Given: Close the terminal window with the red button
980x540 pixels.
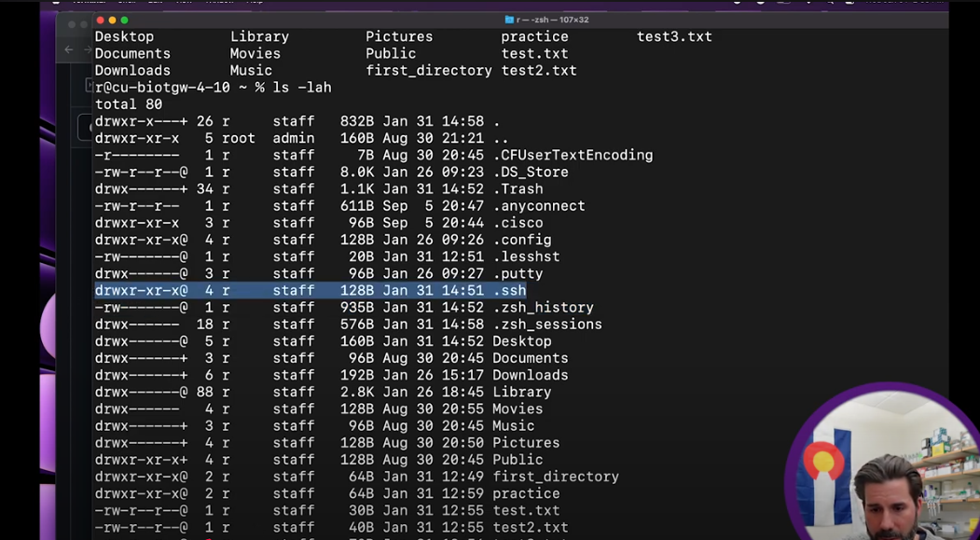Looking at the screenshot, I should click(100, 20).
